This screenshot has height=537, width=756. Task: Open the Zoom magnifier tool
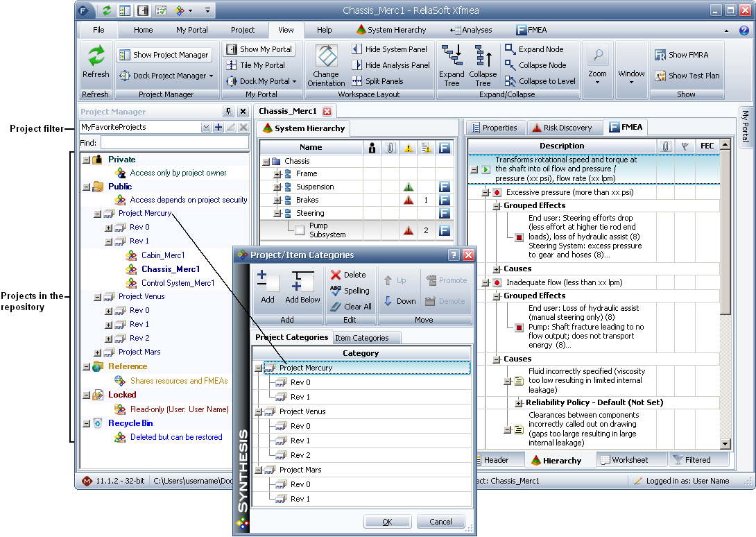597,56
